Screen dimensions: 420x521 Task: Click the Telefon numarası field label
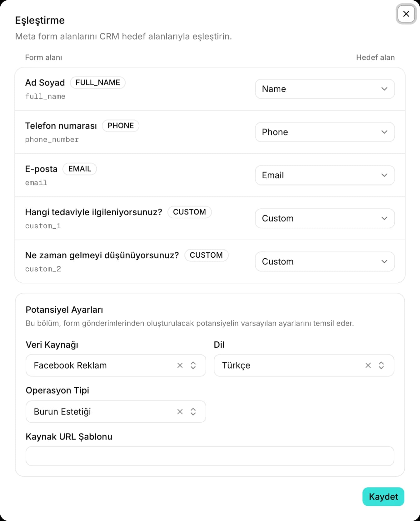(x=61, y=126)
